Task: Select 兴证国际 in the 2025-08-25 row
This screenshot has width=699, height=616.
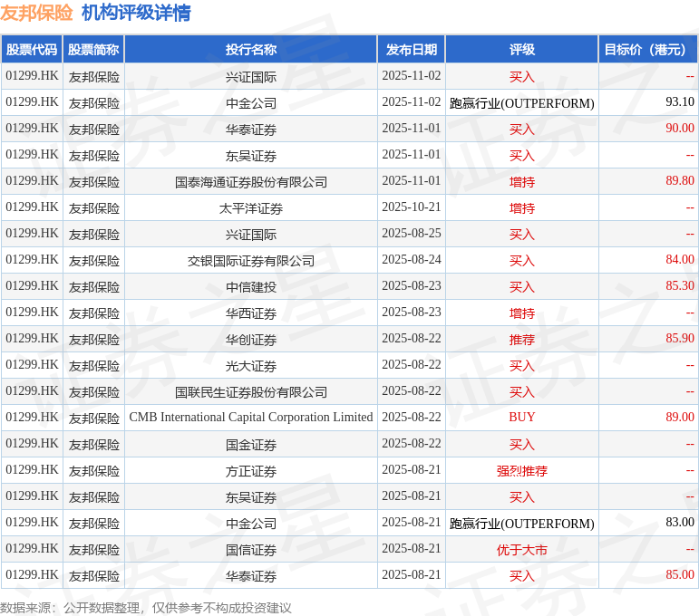Action: pos(251,235)
